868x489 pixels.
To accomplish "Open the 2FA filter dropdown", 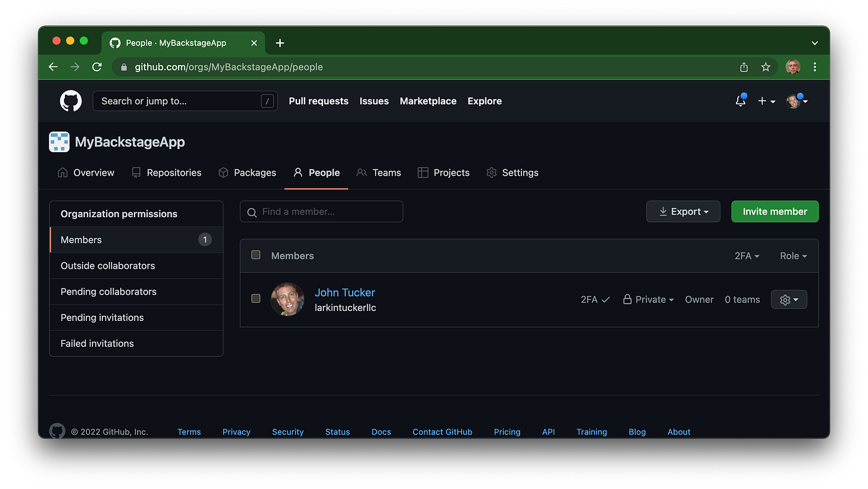I will pyautogui.click(x=747, y=256).
